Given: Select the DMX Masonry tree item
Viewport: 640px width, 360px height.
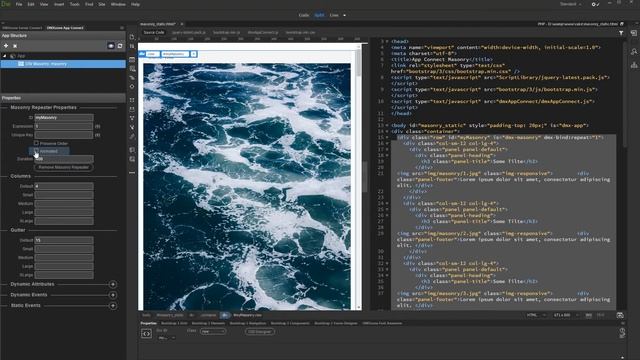Looking at the screenshot, I should (63, 64).
